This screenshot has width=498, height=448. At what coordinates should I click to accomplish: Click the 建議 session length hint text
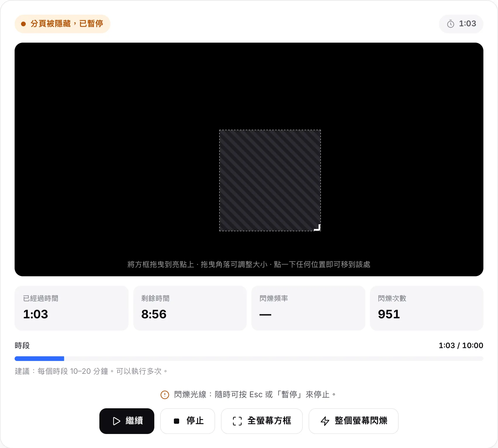(92, 371)
